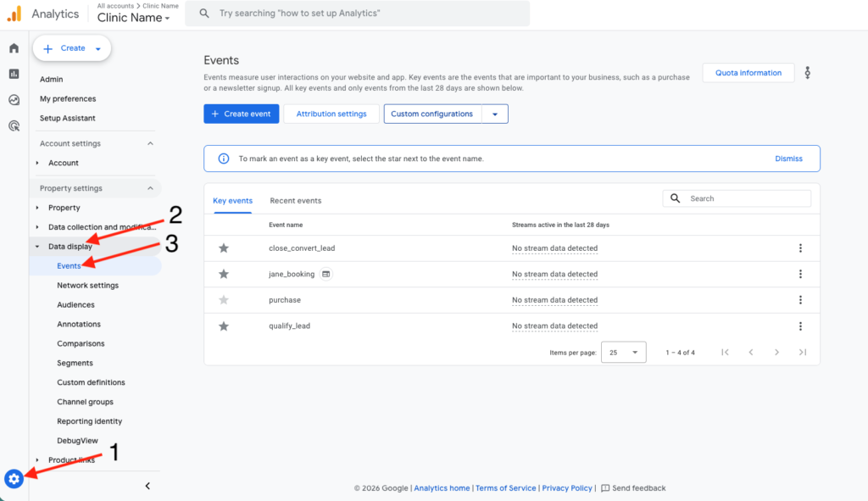Toggle key event star for purchase
Image resolution: width=868 pixels, height=501 pixels.
coord(224,300)
